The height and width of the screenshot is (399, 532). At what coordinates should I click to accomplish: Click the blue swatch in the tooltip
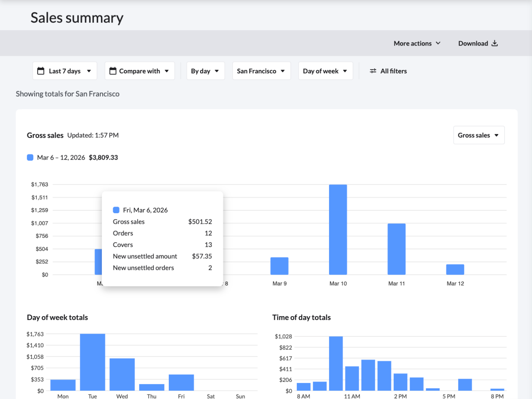pyautogui.click(x=116, y=210)
